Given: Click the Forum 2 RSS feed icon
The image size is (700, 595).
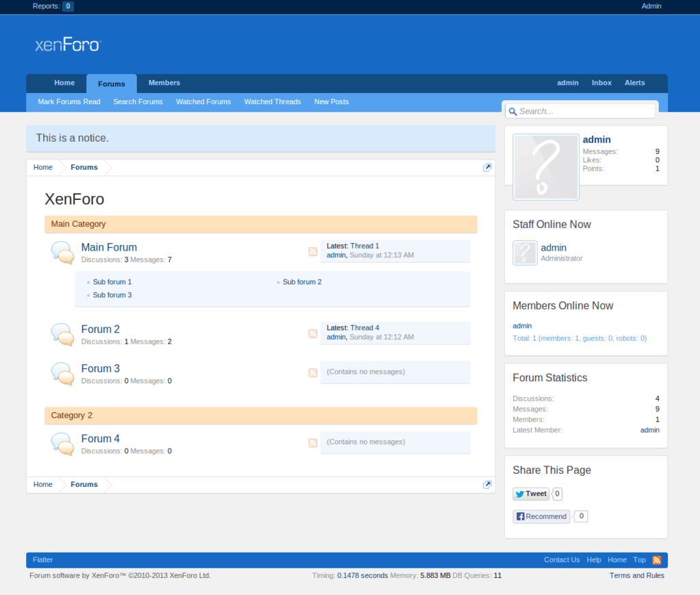Looking at the screenshot, I should (x=313, y=333).
